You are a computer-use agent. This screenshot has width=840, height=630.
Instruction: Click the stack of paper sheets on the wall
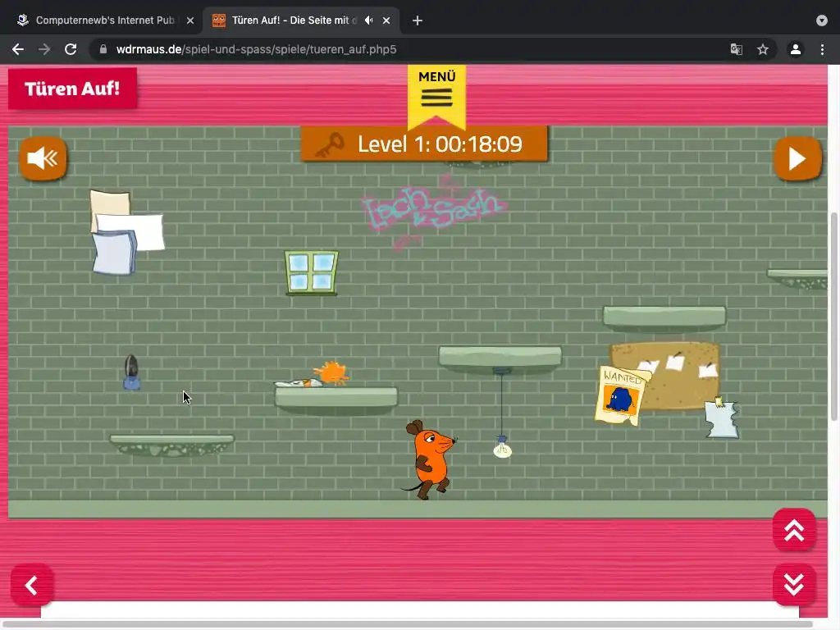(x=126, y=232)
